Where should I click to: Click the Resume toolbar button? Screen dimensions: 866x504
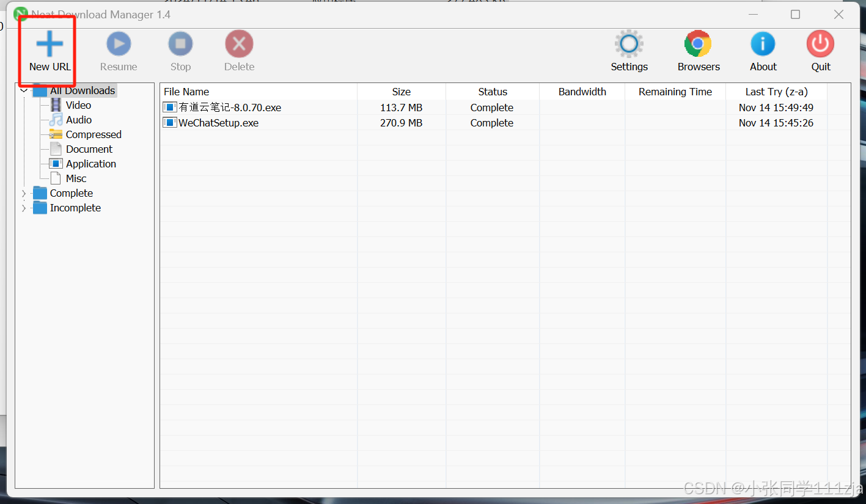click(x=119, y=52)
